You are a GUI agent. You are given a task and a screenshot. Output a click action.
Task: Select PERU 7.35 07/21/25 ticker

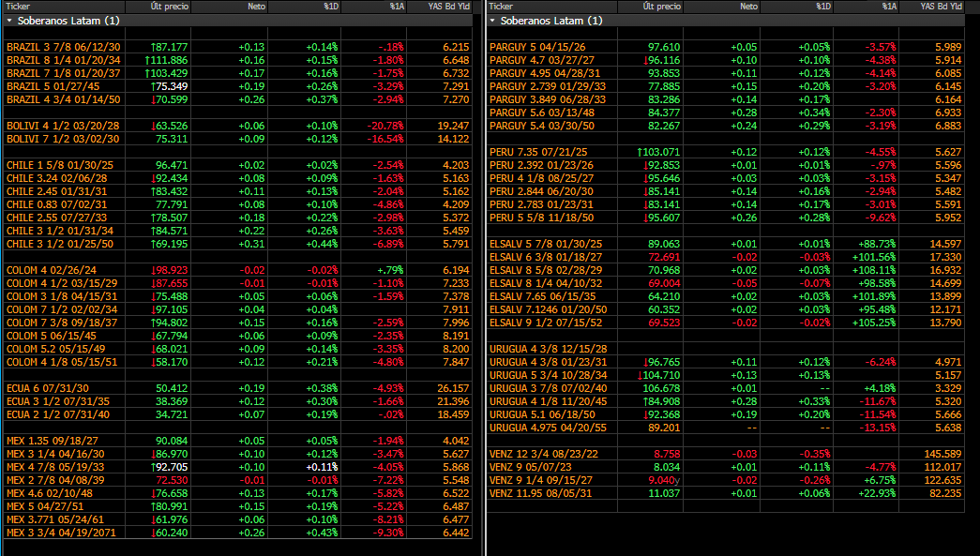pos(537,152)
